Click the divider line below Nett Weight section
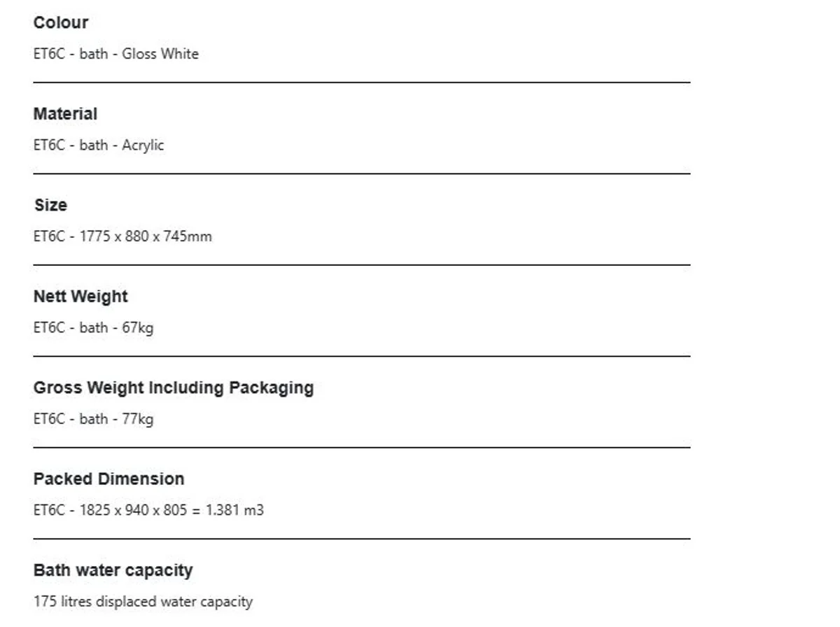Screen dimensions: 840x627 pos(361,356)
